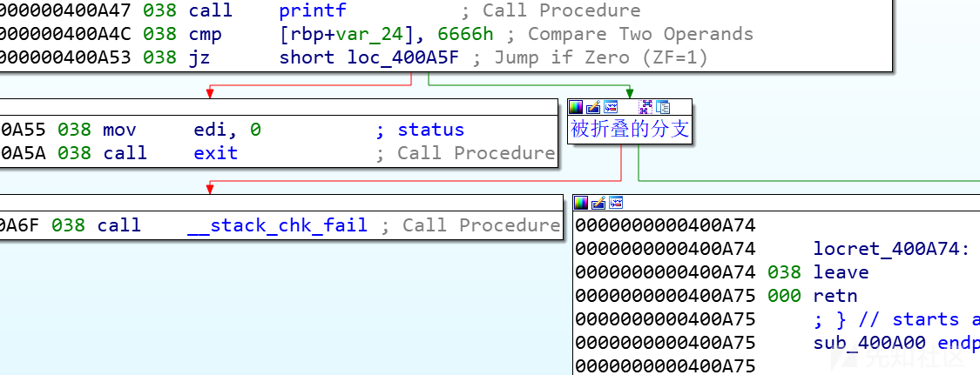The image size is (980, 375).
Task: Select the collapsed branch label 被折叠的分支
Action: click(x=630, y=129)
